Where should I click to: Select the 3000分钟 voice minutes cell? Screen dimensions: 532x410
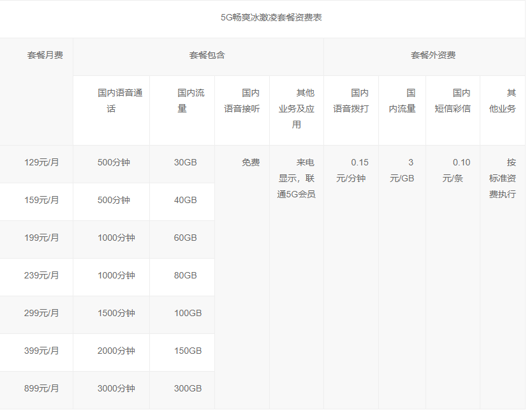116,389
